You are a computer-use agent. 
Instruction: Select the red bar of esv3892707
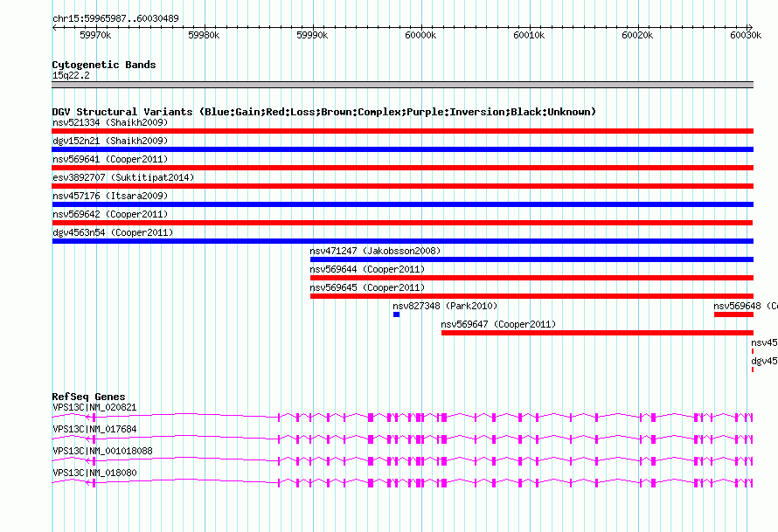click(402, 186)
